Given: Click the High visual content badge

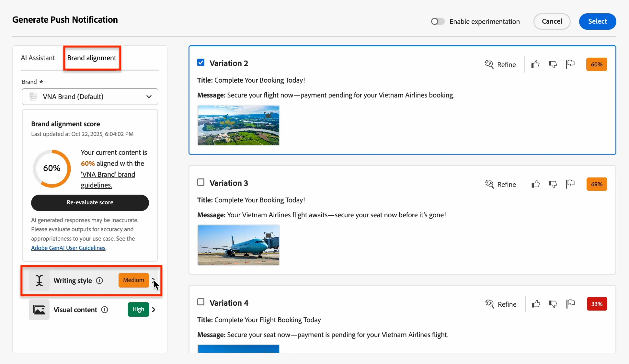Looking at the screenshot, I should coord(138,309).
